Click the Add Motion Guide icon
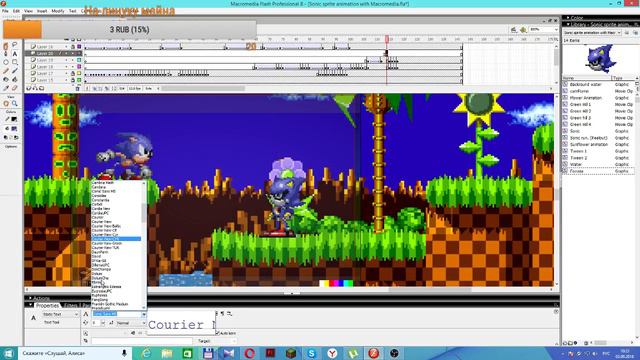This screenshot has width=640, height=360. tap(35, 88)
